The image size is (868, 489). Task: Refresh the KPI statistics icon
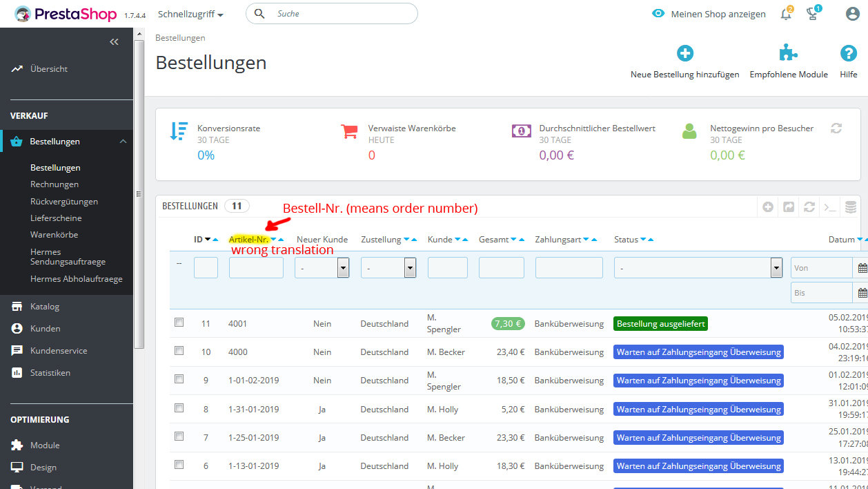coord(836,128)
